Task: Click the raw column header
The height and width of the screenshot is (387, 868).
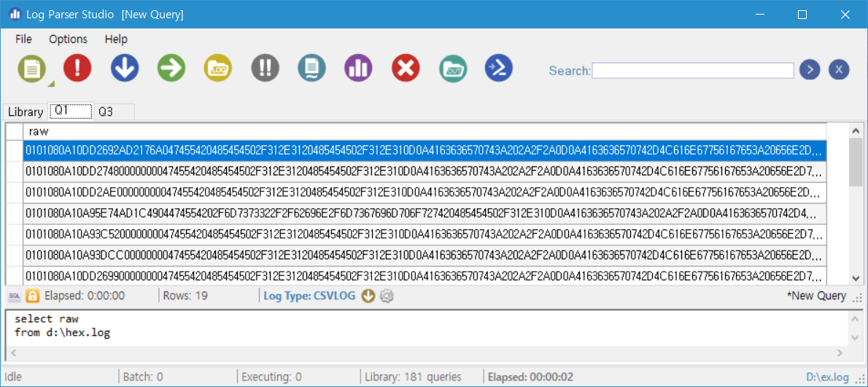Action: 425,131
